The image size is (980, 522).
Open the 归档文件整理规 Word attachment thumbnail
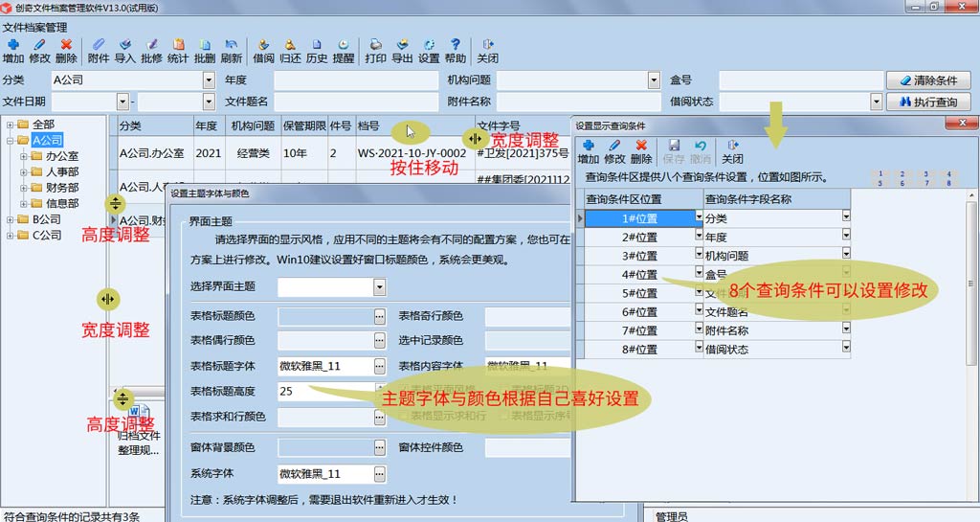click(x=139, y=431)
